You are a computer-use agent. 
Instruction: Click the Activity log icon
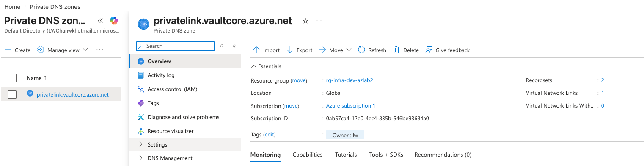[x=141, y=75]
